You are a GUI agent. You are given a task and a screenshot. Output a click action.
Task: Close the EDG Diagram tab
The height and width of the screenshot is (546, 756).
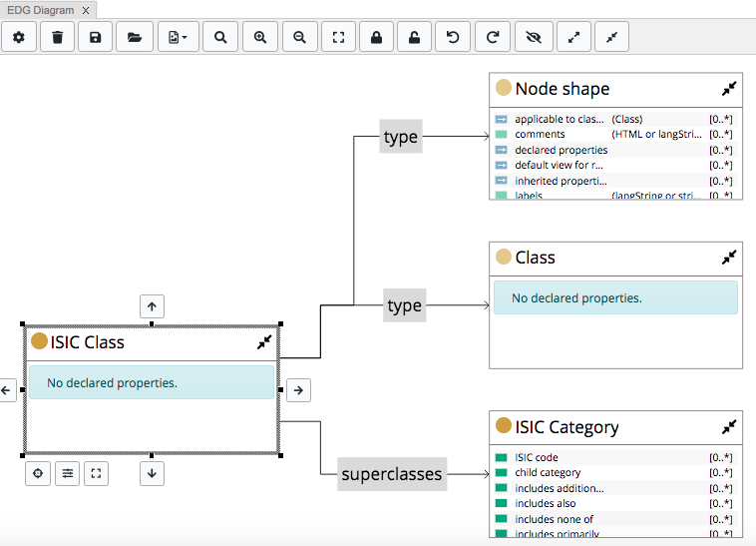(87, 10)
